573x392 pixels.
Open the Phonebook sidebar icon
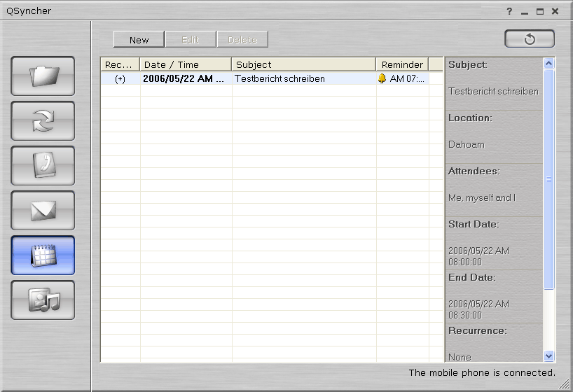click(43, 165)
